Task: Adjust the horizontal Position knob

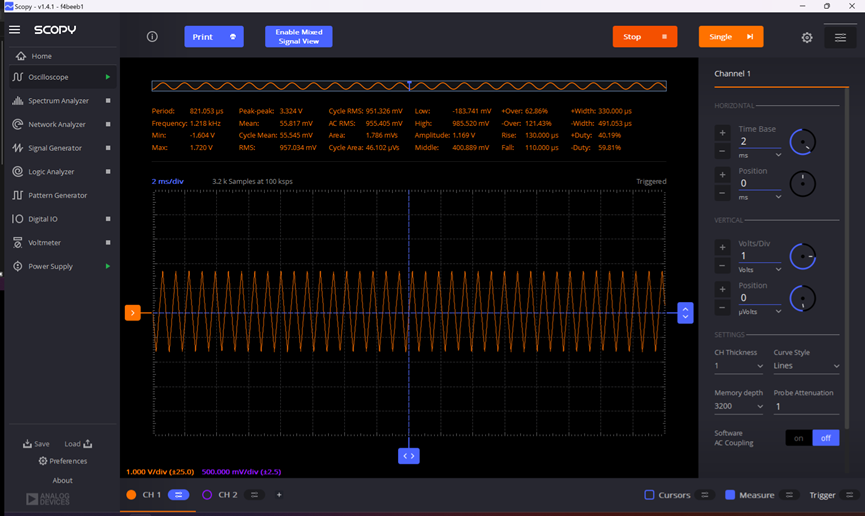Action: [x=803, y=184]
